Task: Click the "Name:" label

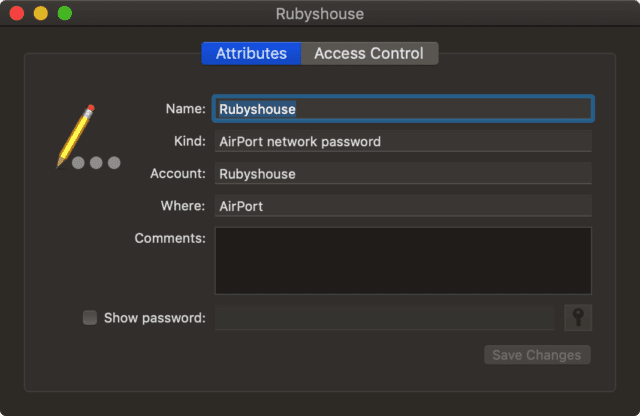Action: point(186,109)
